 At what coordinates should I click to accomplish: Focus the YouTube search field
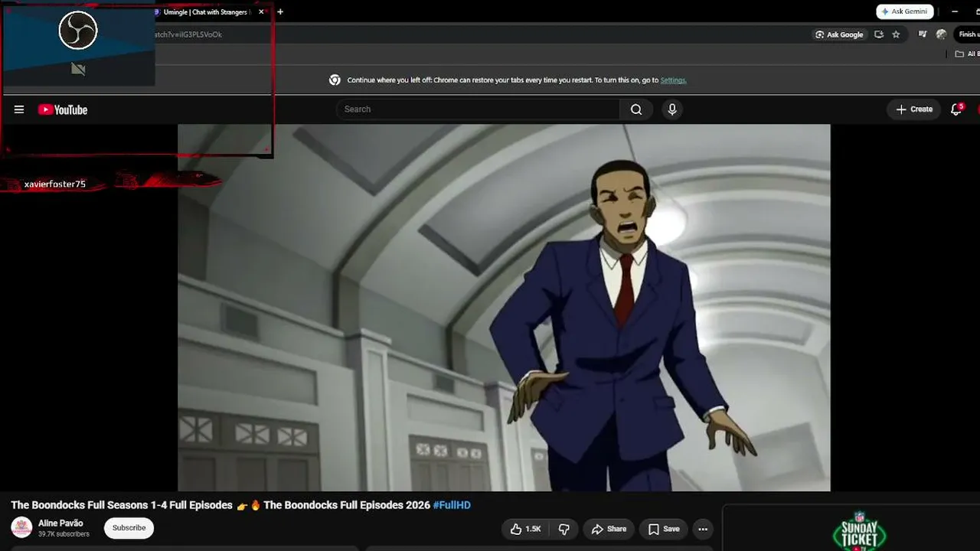coord(479,109)
